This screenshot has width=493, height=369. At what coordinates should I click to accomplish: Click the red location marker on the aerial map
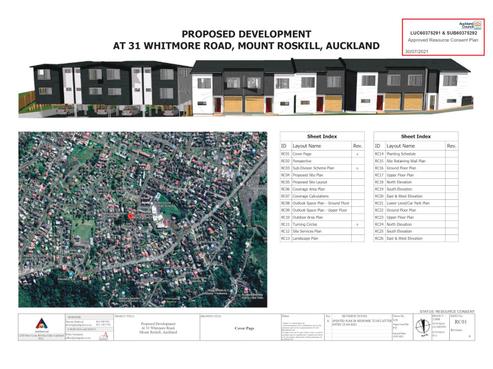pos(130,216)
